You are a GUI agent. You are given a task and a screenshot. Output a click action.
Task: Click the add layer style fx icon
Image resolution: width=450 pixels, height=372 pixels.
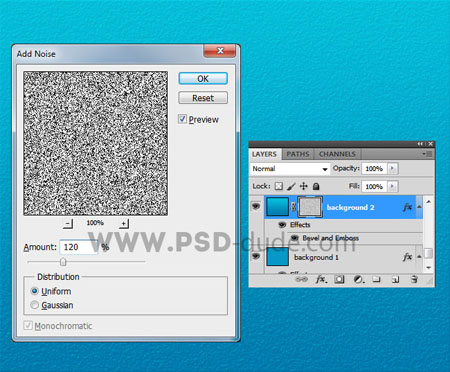click(x=321, y=279)
